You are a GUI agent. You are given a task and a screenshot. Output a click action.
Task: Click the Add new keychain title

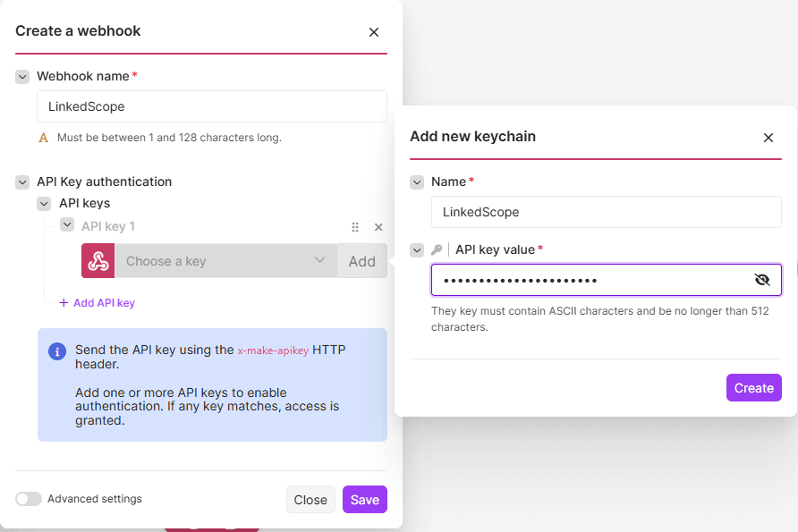pyautogui.click(x=472, y=136)
